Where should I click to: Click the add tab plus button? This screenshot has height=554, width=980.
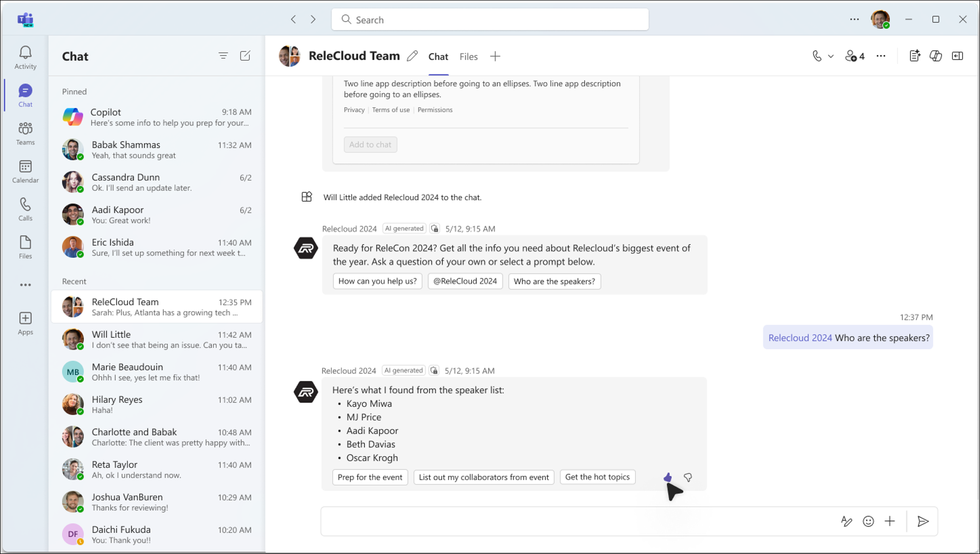pos(495,56)
